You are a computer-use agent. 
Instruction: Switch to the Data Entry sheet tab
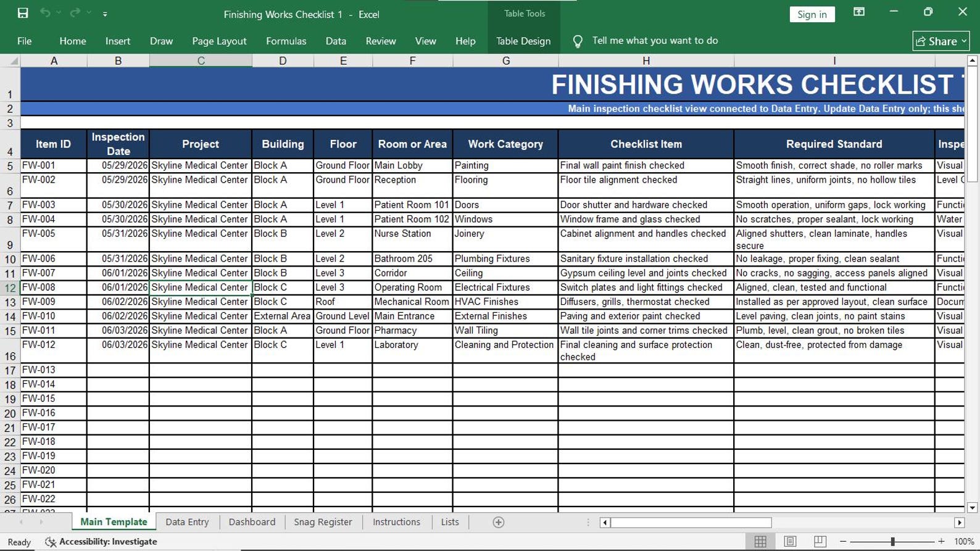187,522
